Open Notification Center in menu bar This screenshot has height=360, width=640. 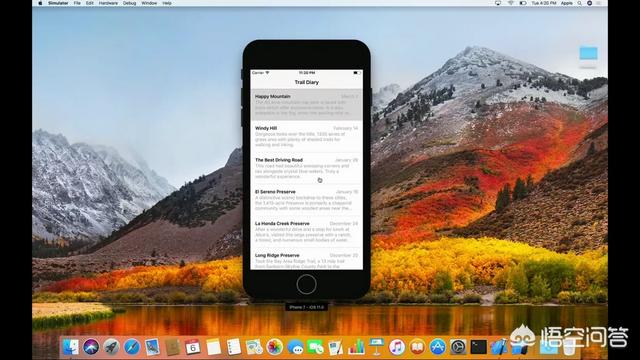tap(599, 3)
